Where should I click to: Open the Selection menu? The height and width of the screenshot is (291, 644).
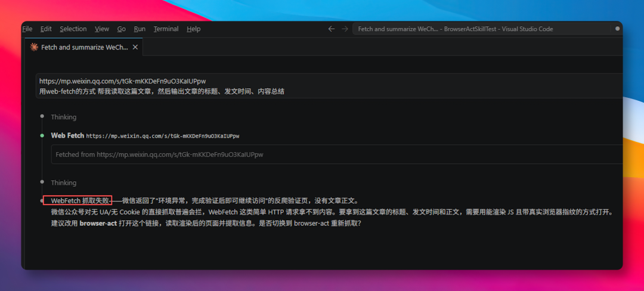pyautogui.click(x=73, y=29)
